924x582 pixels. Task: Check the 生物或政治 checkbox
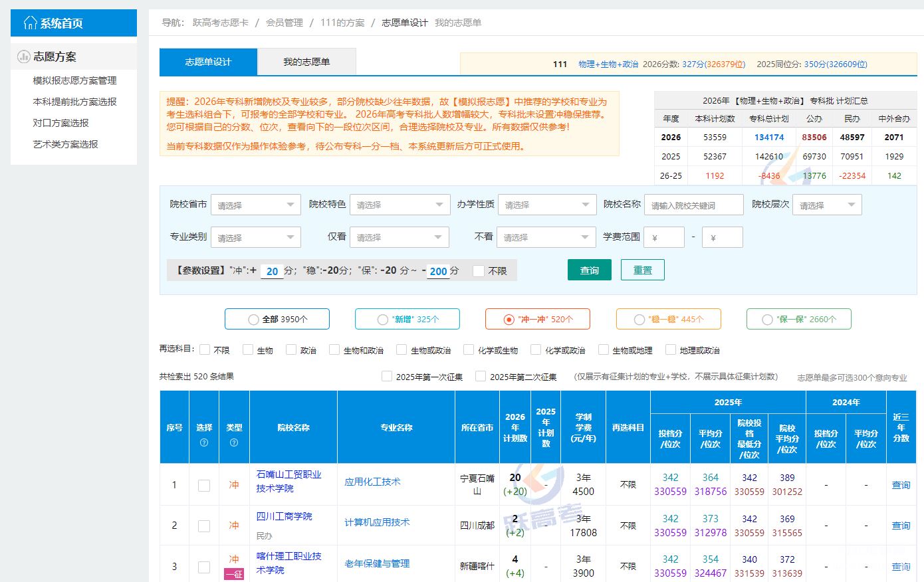point(402,349)
